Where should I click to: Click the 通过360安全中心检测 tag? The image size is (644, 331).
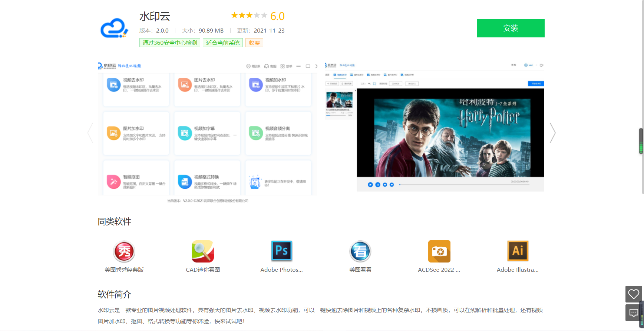click(170, 43)
